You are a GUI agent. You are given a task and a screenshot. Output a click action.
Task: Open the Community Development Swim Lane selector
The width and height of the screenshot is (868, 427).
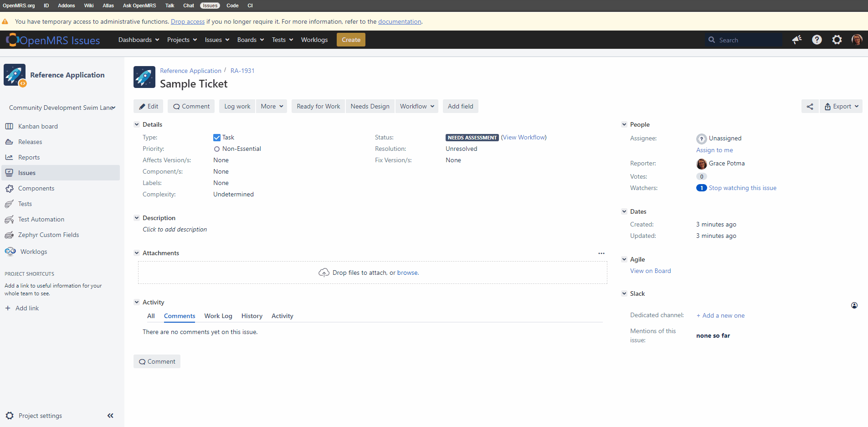pyautogui.click(x=62, y=108)
